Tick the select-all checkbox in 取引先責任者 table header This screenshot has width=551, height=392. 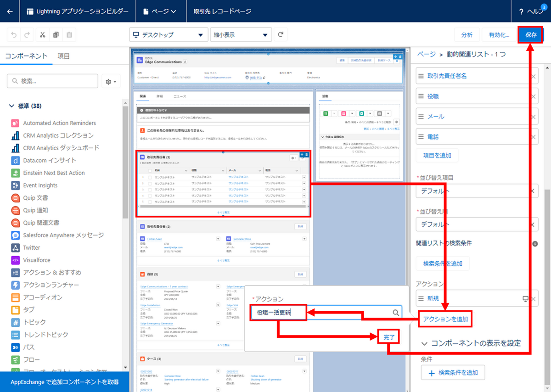pyautogui.click(x=150, y=170)
